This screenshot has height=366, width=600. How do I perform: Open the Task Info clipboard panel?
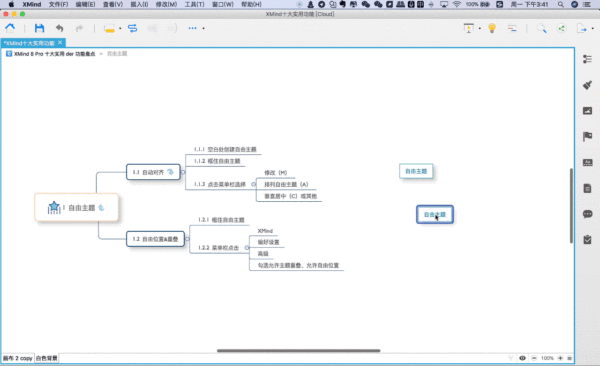[x=587, y=240]
